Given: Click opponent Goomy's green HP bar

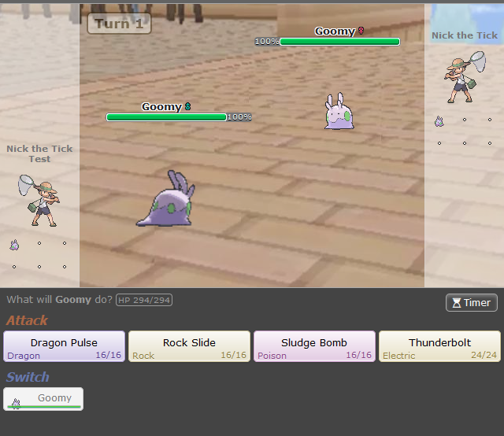Looking at the screenshot, I should (x=339, y=42).
